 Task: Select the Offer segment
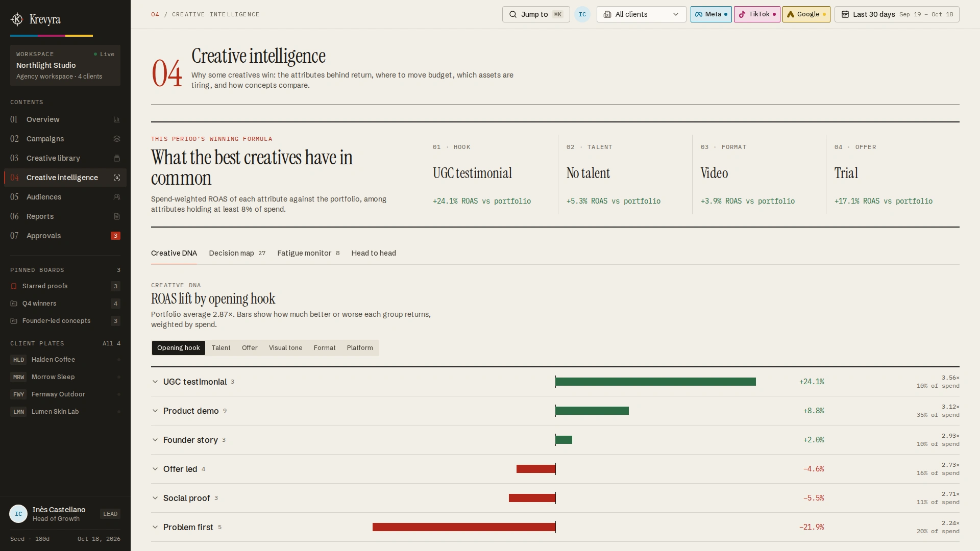250,348
